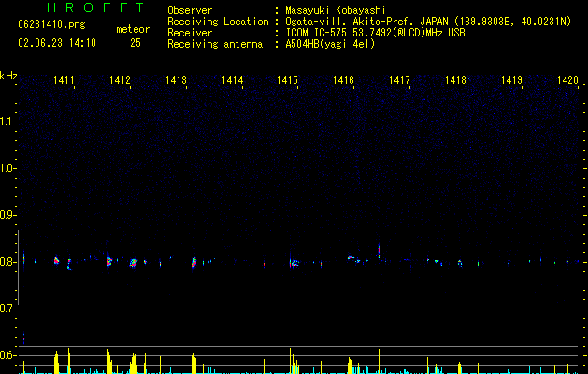The height and width of the screenshot is (374, 588).
Task: Click the 1414 time axis label
Action: (232, 80)
